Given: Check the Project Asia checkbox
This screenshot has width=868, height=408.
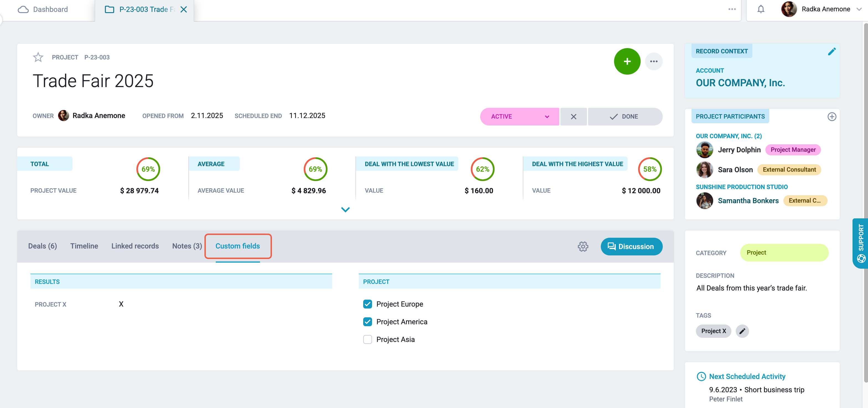Looking at the screenshot, I should 367,339.
